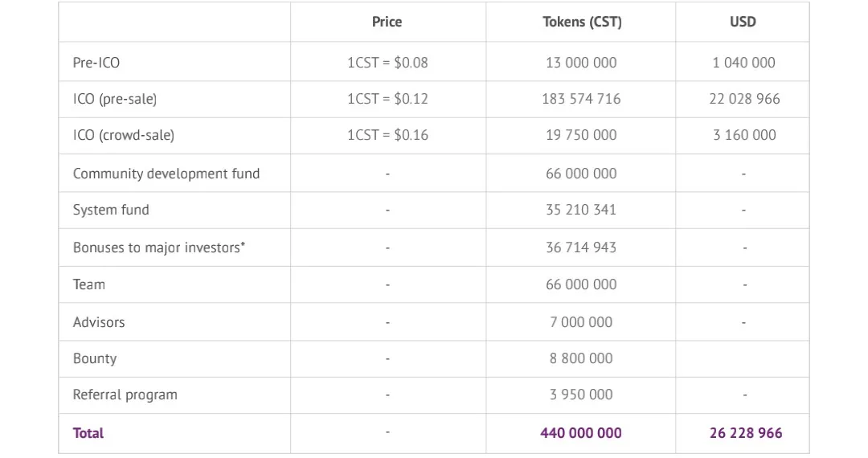Click the 440 000 000 total tokens value
Screen dimensions: 868x458
pos(581,433)
